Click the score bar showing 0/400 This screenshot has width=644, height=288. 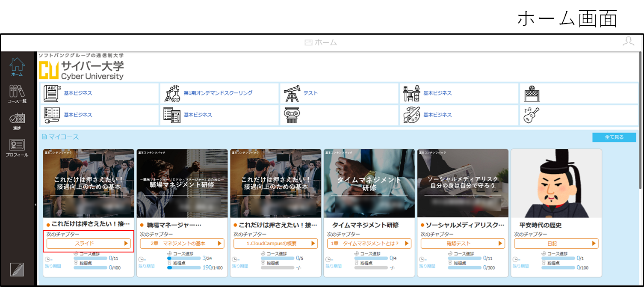click(x=90, y=267)
